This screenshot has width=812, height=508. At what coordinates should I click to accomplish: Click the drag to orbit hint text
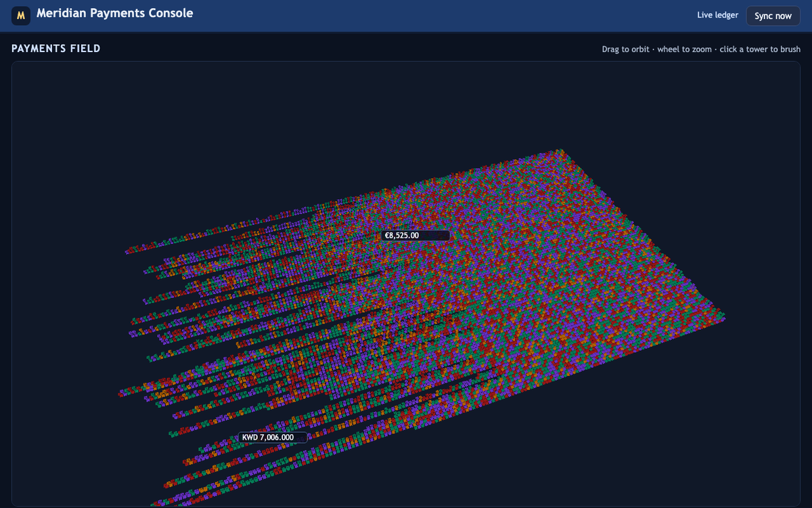coord(701,49)
